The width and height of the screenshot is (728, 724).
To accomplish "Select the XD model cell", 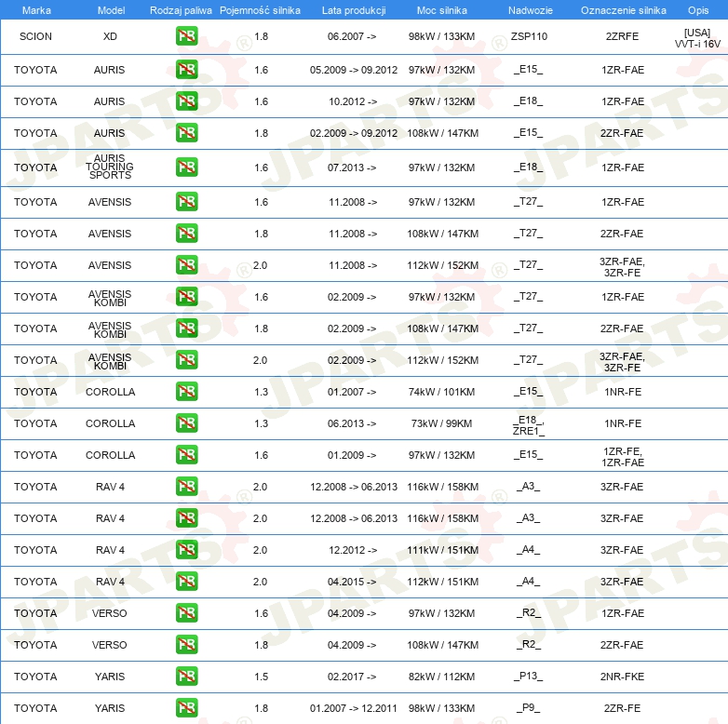I will coord(110,36).
